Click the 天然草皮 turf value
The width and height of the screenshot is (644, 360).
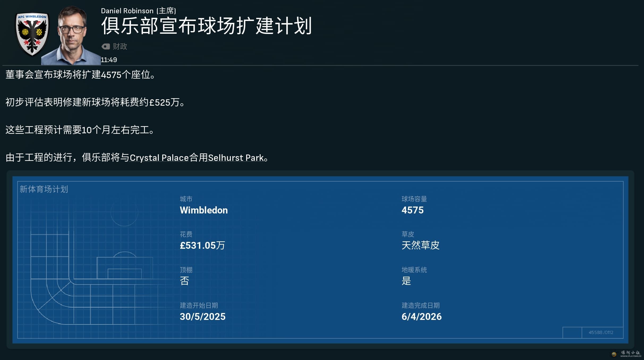click(x=420, y=245)
